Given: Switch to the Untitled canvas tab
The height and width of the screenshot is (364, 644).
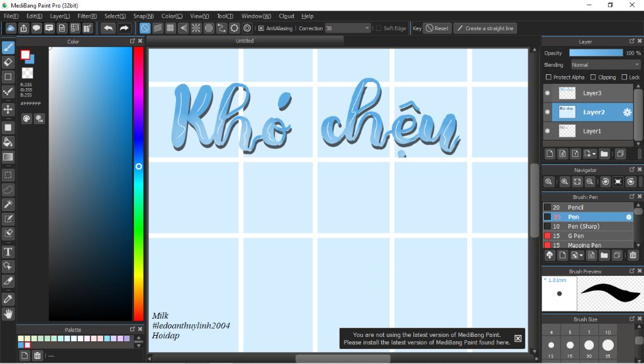Looking at the screenshot, I should point(245,41).
